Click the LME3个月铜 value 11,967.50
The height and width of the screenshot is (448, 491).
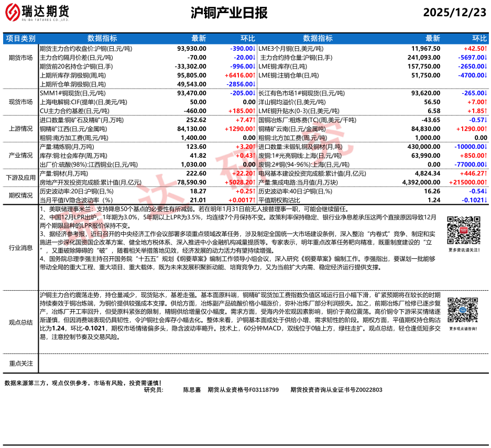pos(425,48)
